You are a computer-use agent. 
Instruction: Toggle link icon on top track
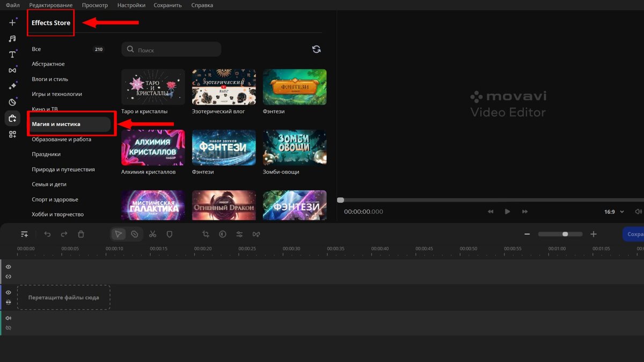pos(8,277)
